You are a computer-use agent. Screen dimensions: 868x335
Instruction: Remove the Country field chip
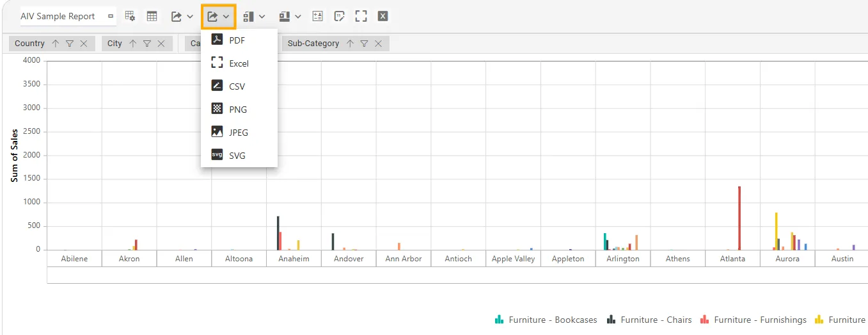84,44
